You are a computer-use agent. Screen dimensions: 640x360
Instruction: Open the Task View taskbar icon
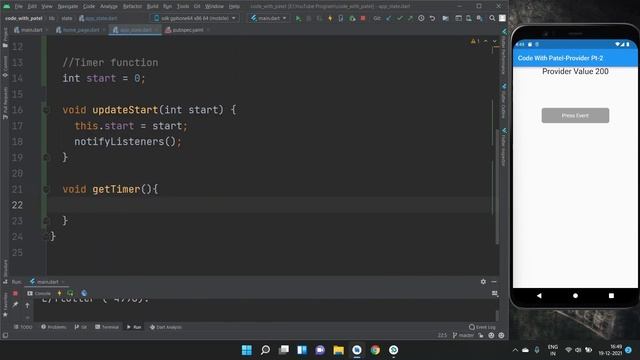coord(284,350)
